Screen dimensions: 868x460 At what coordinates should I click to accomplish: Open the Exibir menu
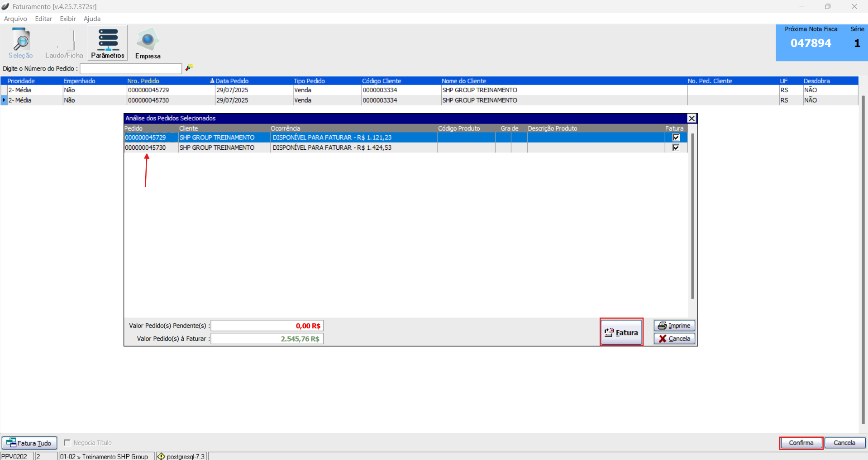coord(67,19)
